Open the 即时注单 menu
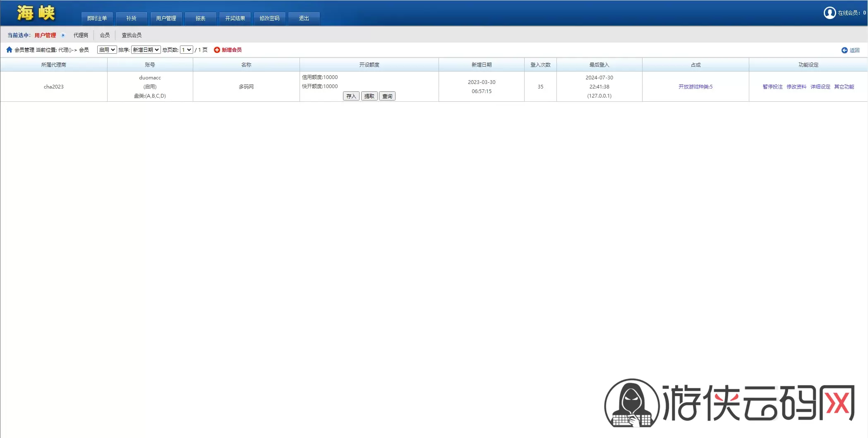Image resolution: width=868 pixels, height=438 pixels. pos(97,18)
